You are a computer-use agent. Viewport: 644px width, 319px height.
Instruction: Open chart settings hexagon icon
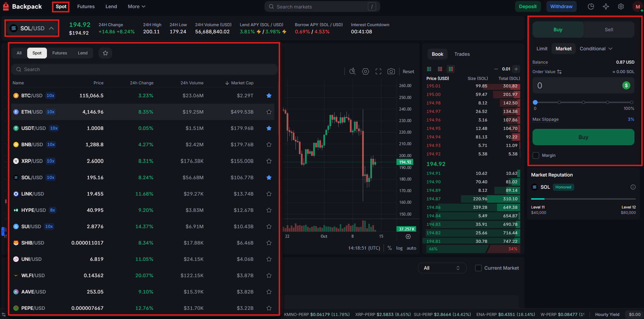pos(366,71)
